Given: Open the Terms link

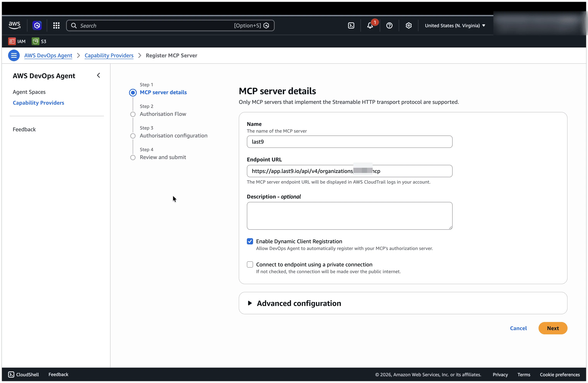Looking at the screenshot, I should pyautogui.click(x=524, y=374).
